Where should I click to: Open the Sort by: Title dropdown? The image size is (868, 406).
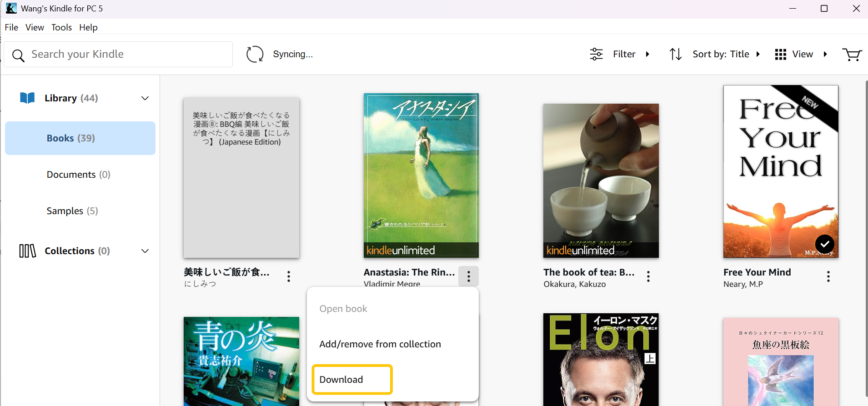point(726,54)
